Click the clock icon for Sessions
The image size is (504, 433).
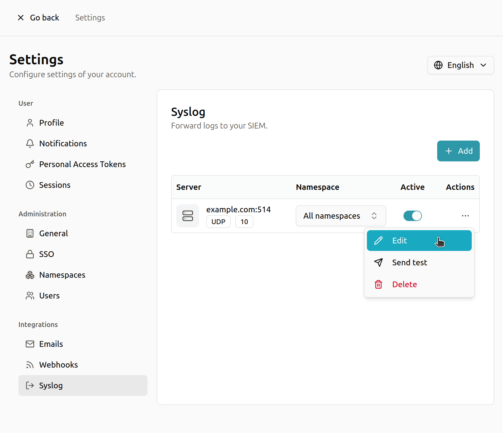(30, 185)
